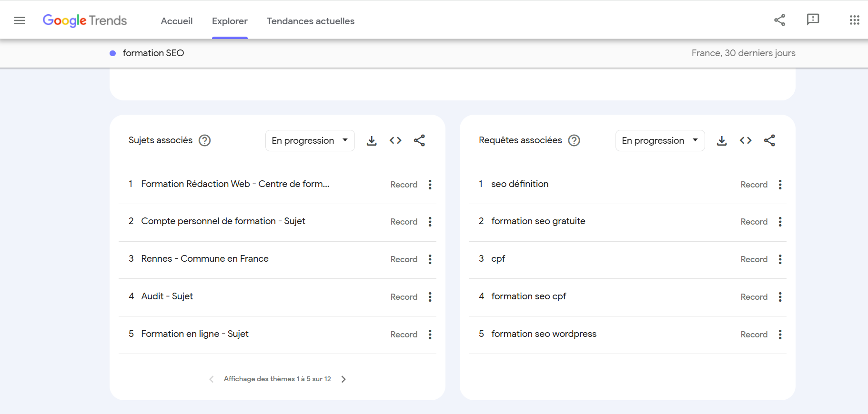Download Sujets associés data as CSV

[x=372, y=141]
